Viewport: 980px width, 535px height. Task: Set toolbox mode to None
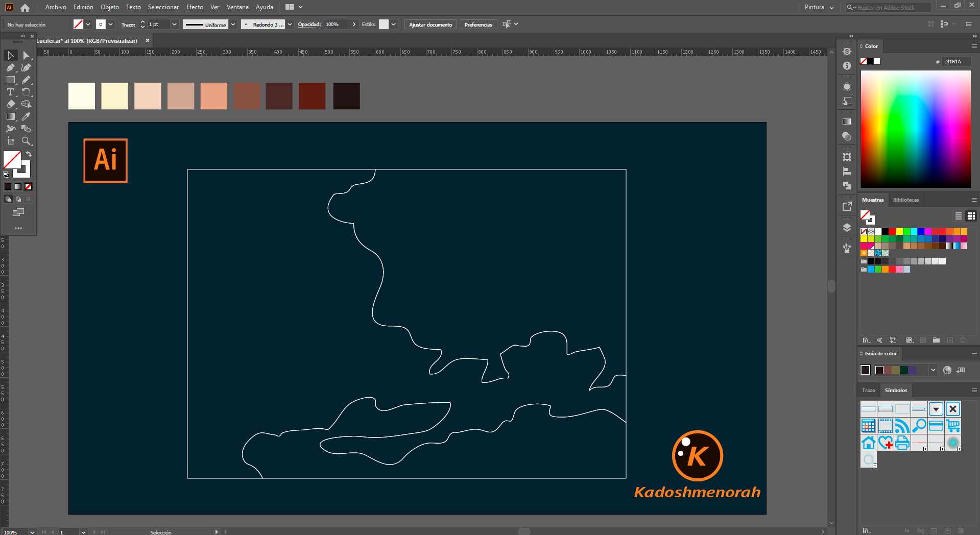(x=28, y=187)
